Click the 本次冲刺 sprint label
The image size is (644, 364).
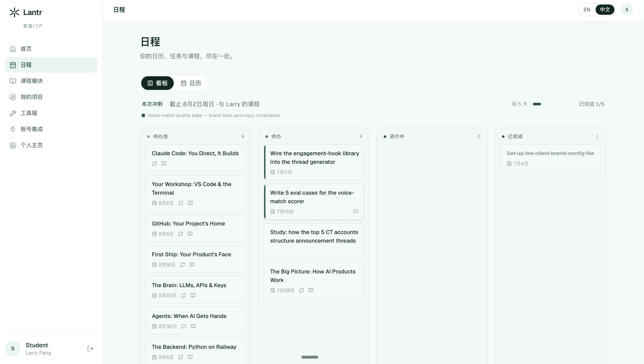pos(152,104)
